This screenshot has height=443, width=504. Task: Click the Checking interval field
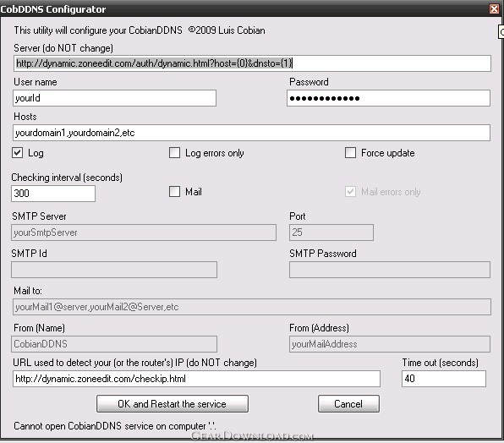53,194
